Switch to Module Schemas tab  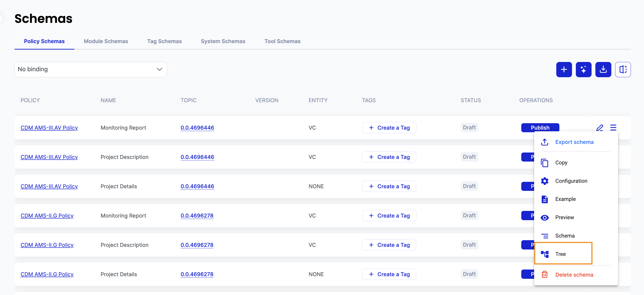(106, 41)
